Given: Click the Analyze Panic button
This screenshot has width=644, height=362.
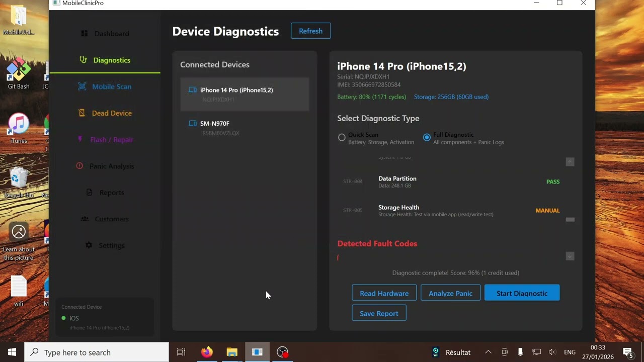Looking at the screenshot, I should (x=450, y=293).
